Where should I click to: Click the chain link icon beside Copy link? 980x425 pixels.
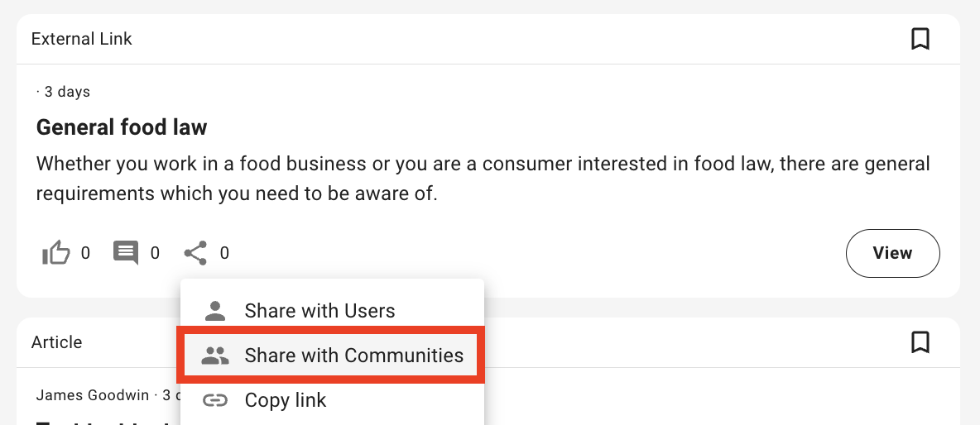pyautogui.click(x=215, y=401)
